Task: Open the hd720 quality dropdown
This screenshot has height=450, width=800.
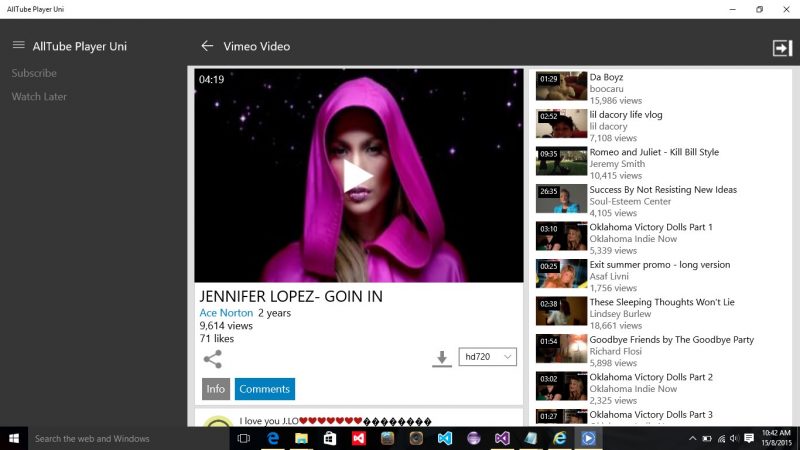Action: 487,357
